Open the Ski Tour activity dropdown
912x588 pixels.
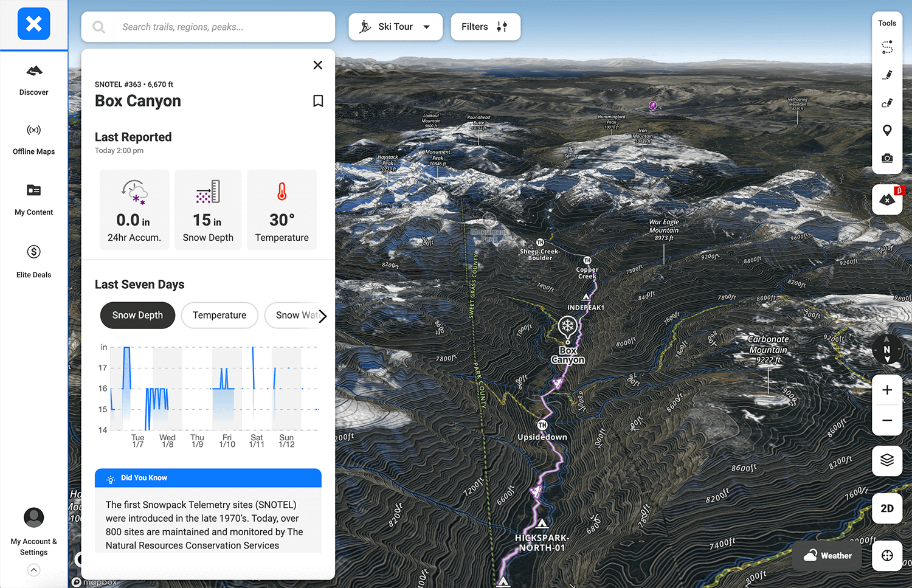[395, 27]
